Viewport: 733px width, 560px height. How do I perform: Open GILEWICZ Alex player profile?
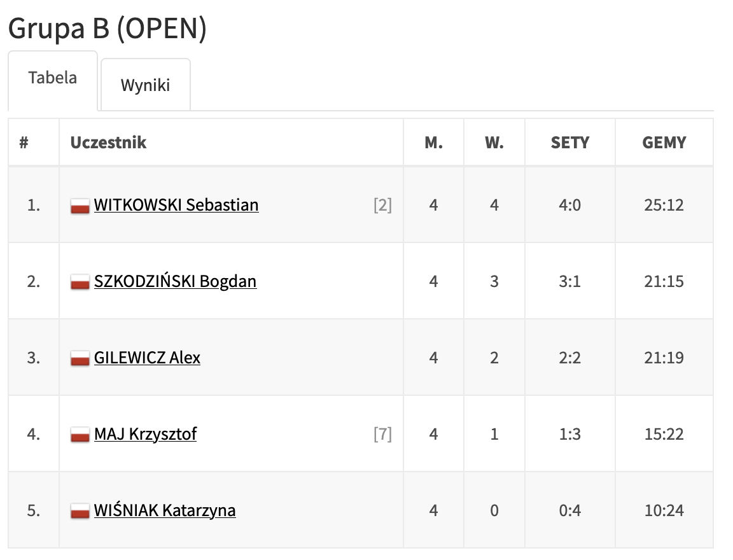point(147,358)
